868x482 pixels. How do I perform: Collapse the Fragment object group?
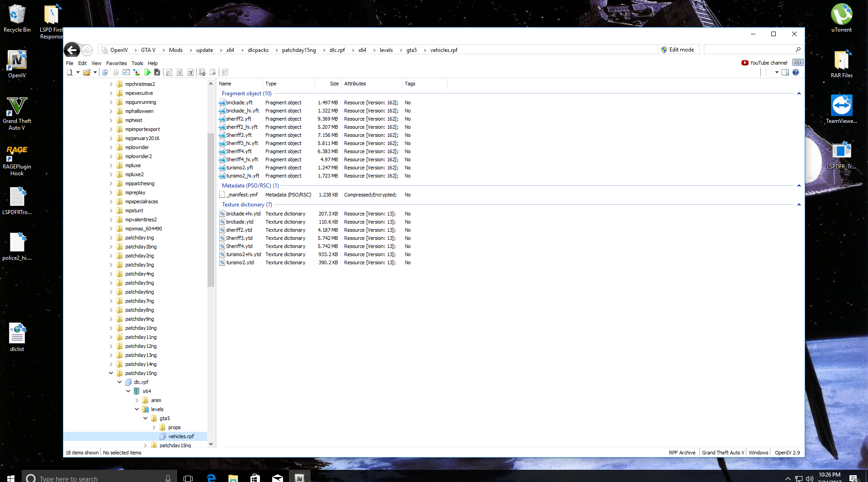click(x=799, y=94)
